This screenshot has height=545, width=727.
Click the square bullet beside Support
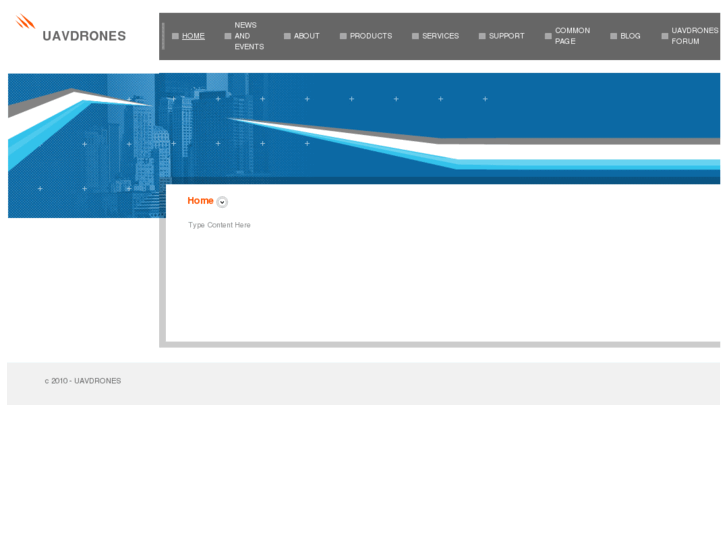click(482, 36)
